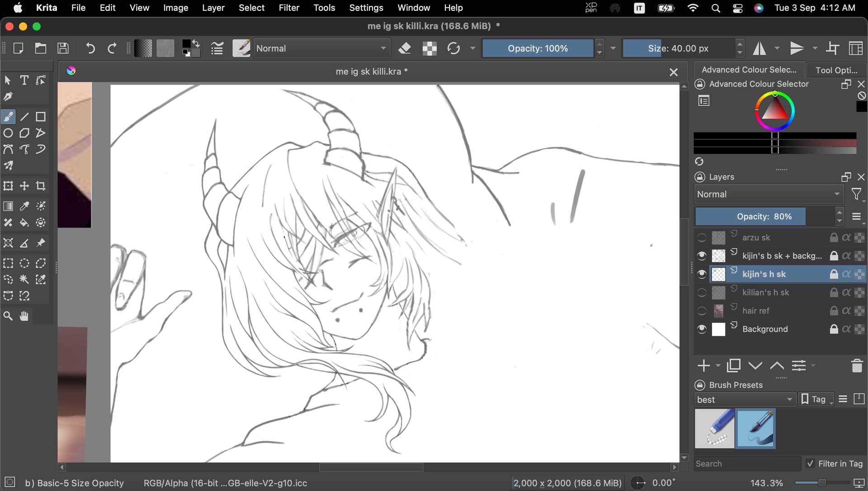Expand the Add layer arrow menu
868x491 pixels.
pyautogui.click(x=718, y=365)
